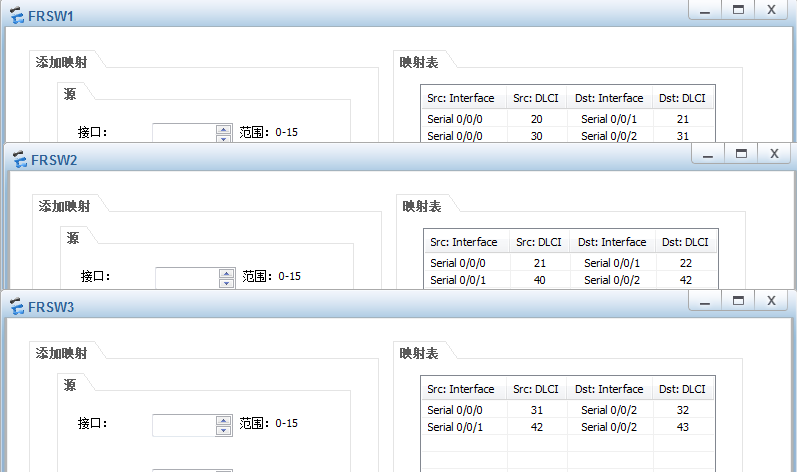Viewport: 797px width, 472px height.
Task: Click the FRSW1 window title icon
Action: click(x=17, y=17)
